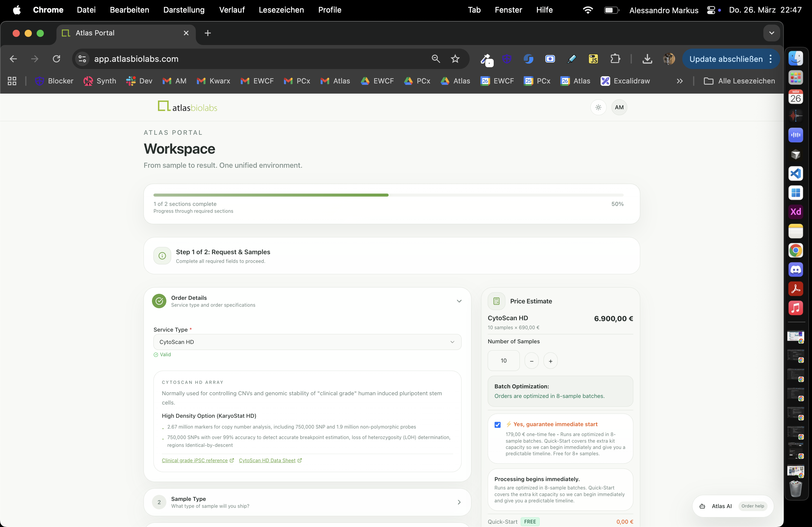Open the AM user avatar menu
This screenshot has height=527, width=812.
pyautogui.click(x=619, y=107)
